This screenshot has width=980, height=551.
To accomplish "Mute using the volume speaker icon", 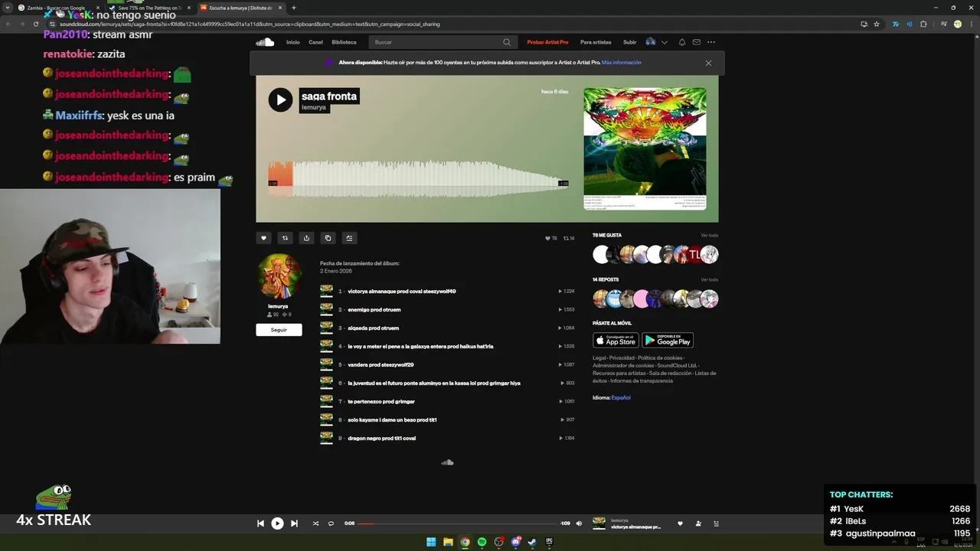I will click(x=579, y=523).
